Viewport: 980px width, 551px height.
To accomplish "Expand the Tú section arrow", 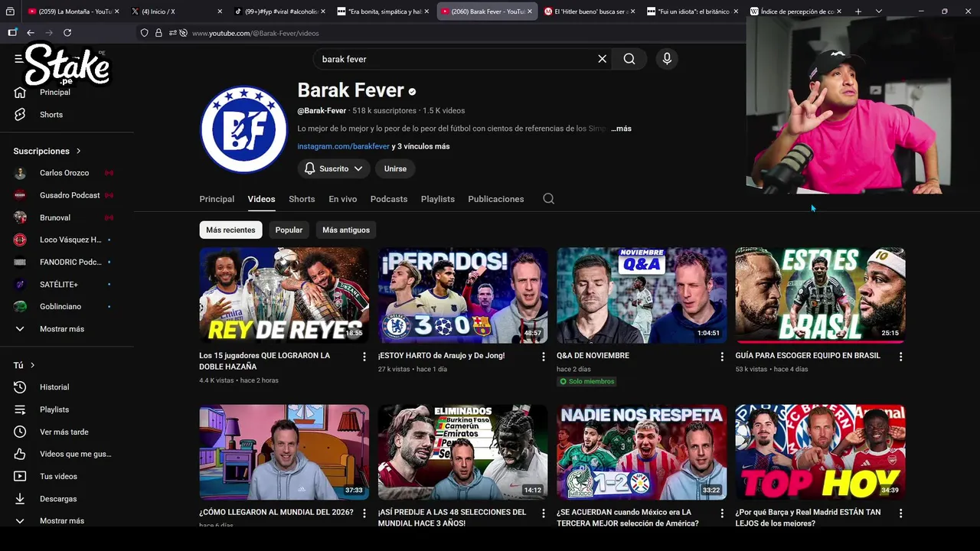I will (x=31, y=365).
